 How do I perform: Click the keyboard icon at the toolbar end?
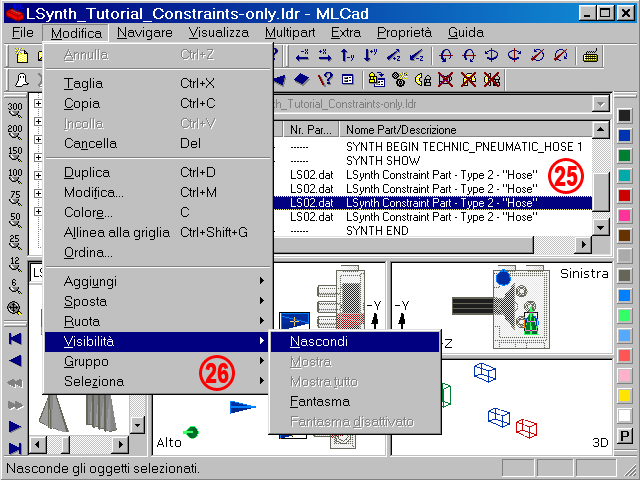tap(590, 56)
